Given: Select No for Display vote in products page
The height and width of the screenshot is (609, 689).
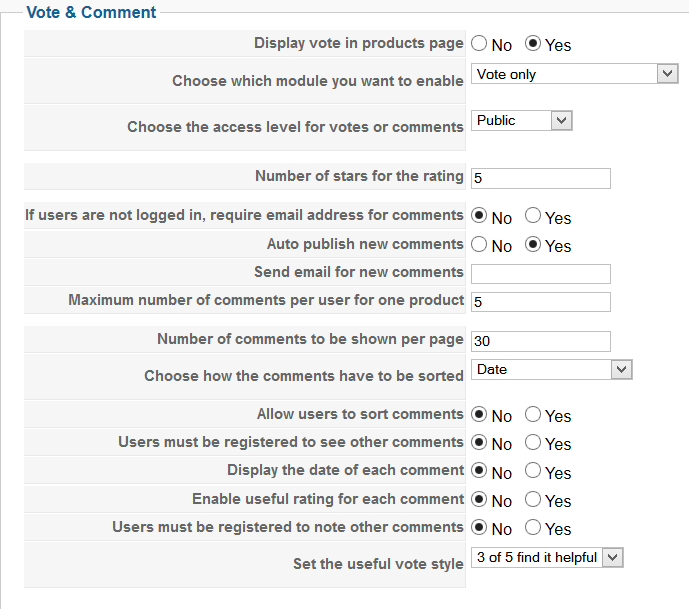Looking at the screenshot, I should pos(479,44).
